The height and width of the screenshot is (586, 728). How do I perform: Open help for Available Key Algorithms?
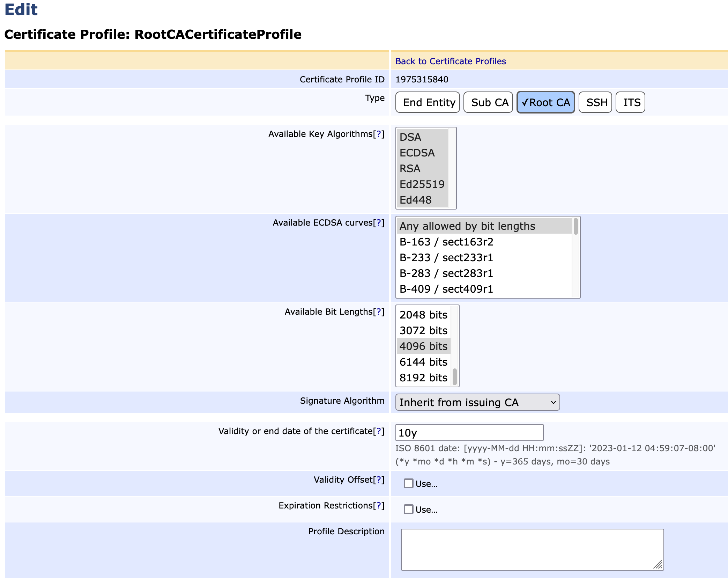point(379,134)
